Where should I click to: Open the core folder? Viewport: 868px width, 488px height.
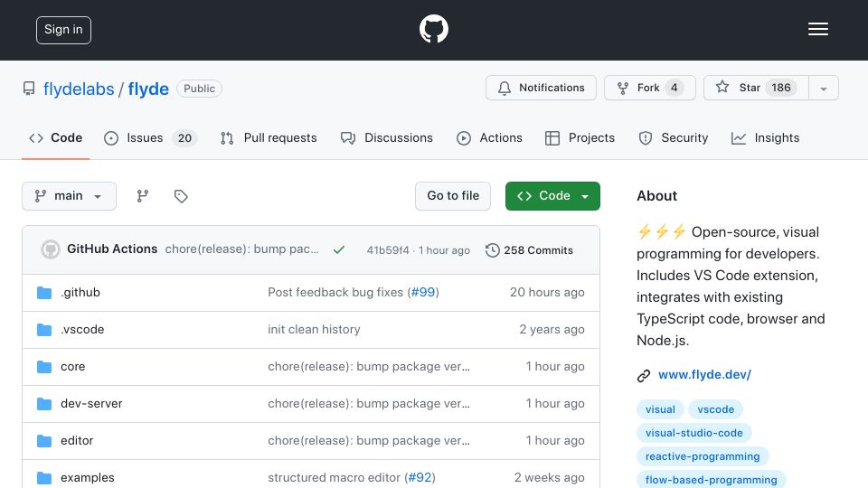click(x=73, y=366)
